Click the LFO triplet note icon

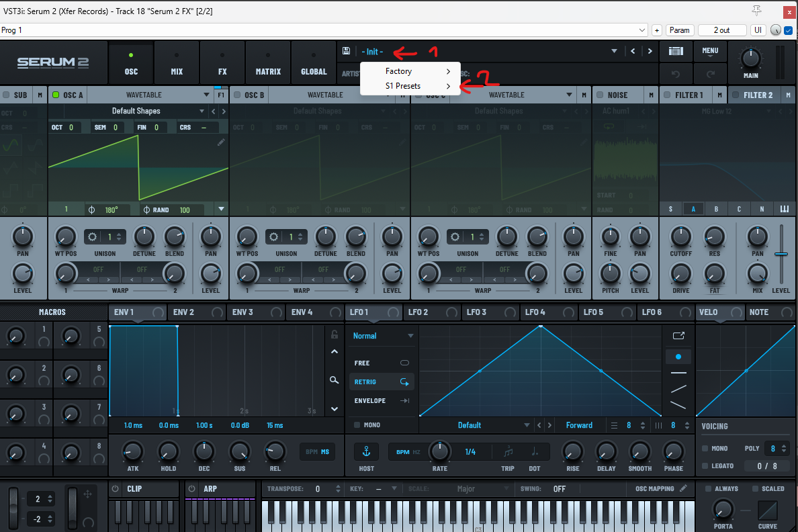click(x=508, y=451)
